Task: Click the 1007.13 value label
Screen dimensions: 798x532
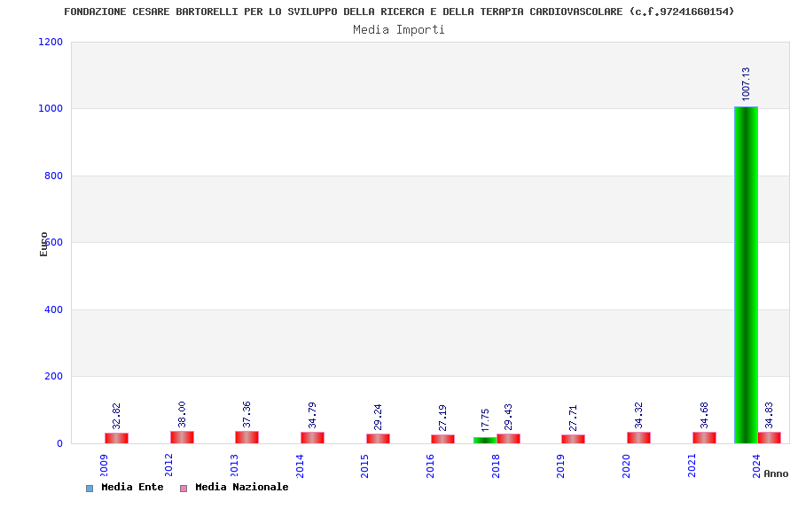Action: click(x=746, y=84)
